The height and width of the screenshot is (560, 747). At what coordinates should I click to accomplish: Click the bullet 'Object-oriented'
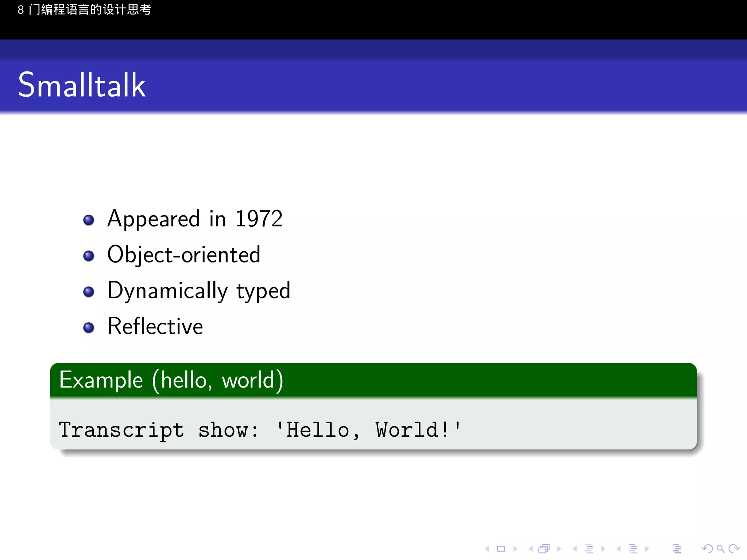coord(184,254)
